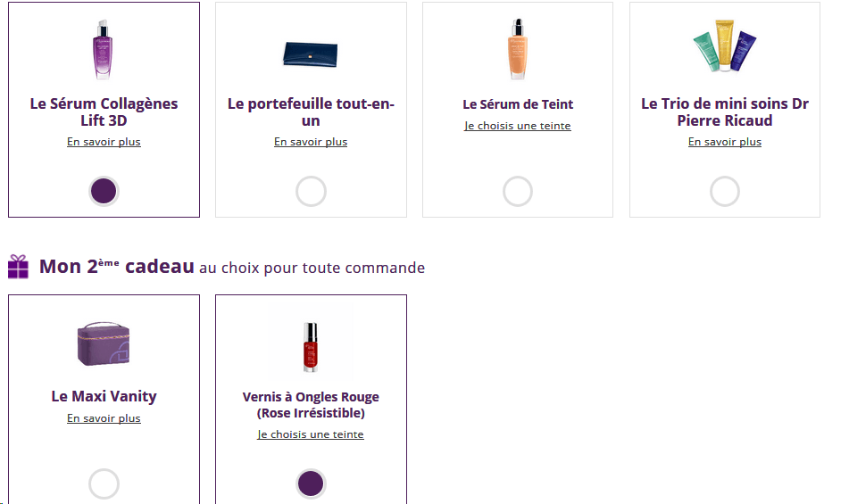Select the Vernis à Ongles Rouge radio button
Viewport: 849px width, 504px height.
coord(311,484)
